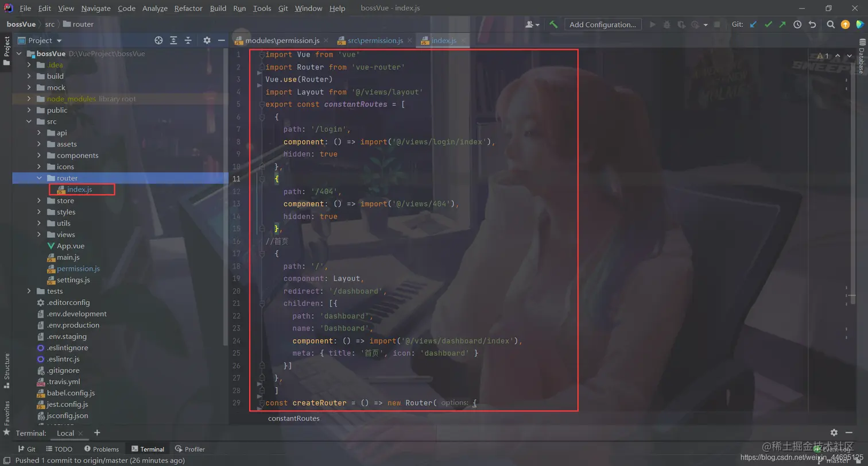Collapse the bossVue root folder
Image resolution: width=868 pixels, height=466 pixels.
19,53
